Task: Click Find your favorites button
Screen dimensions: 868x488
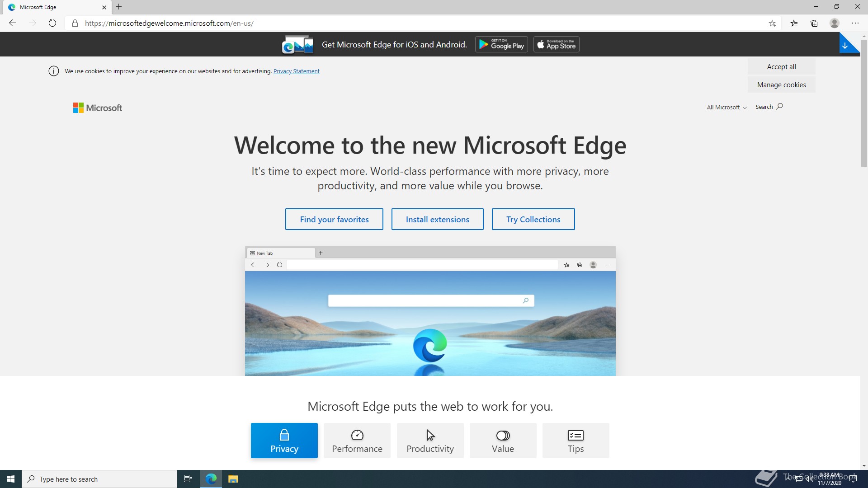Action: point(334,219)
